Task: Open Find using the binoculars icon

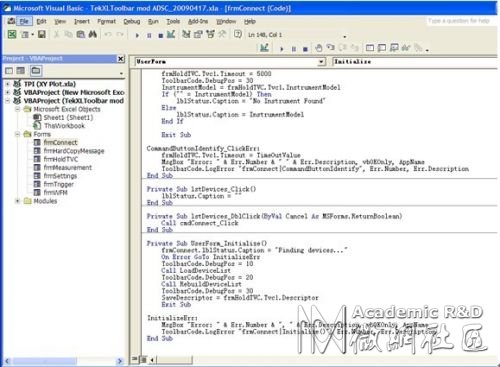Action: pos(93,34)
